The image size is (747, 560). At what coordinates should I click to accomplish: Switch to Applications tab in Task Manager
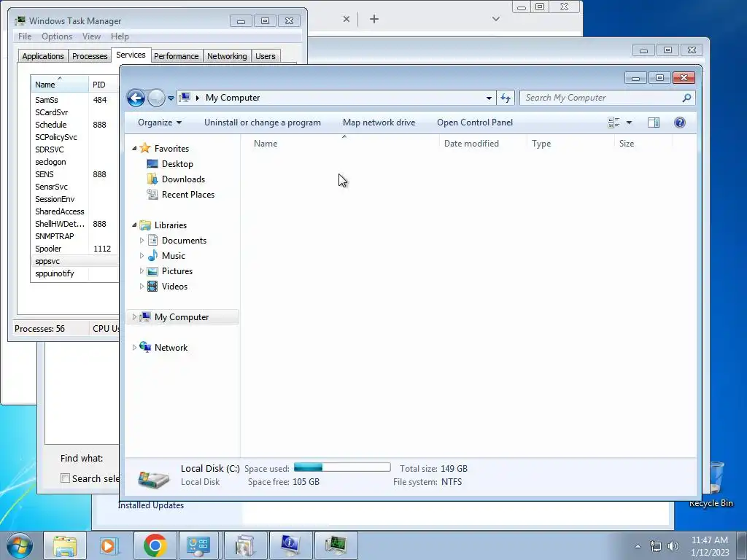(x=43, y=56)
